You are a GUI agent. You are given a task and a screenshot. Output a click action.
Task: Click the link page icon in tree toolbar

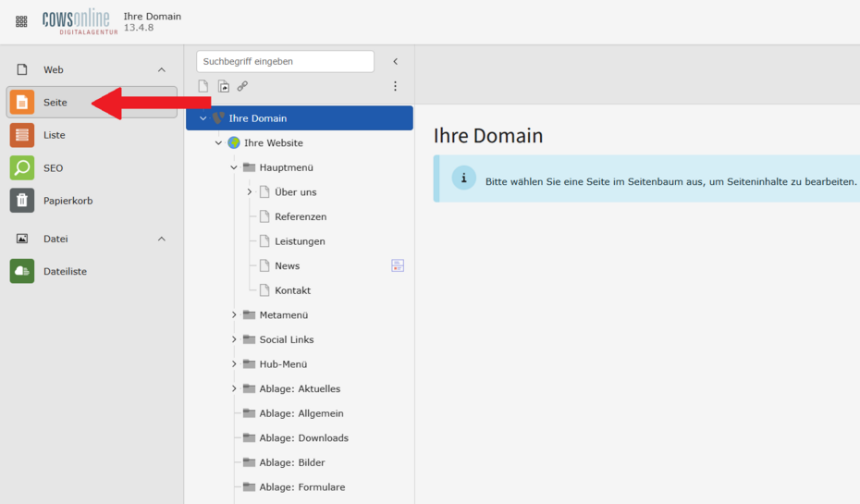[x=242, y=86]
